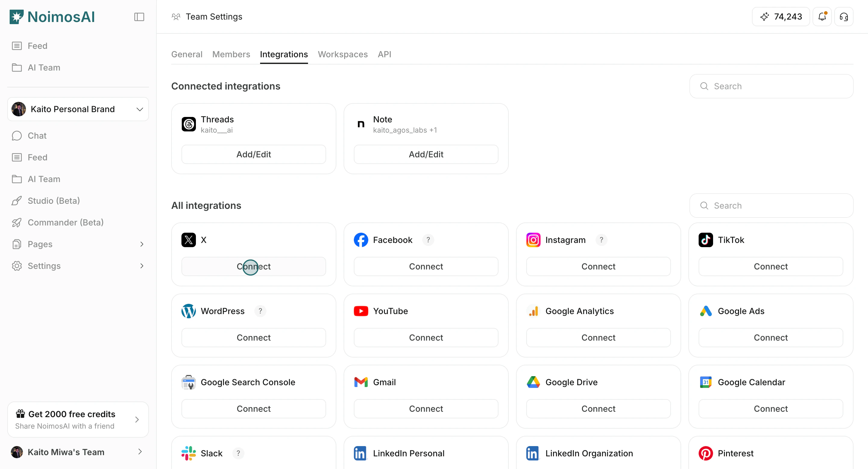Expand the Pages section
The height and width of the screenshot is (469, 868).
coord(142,244)
